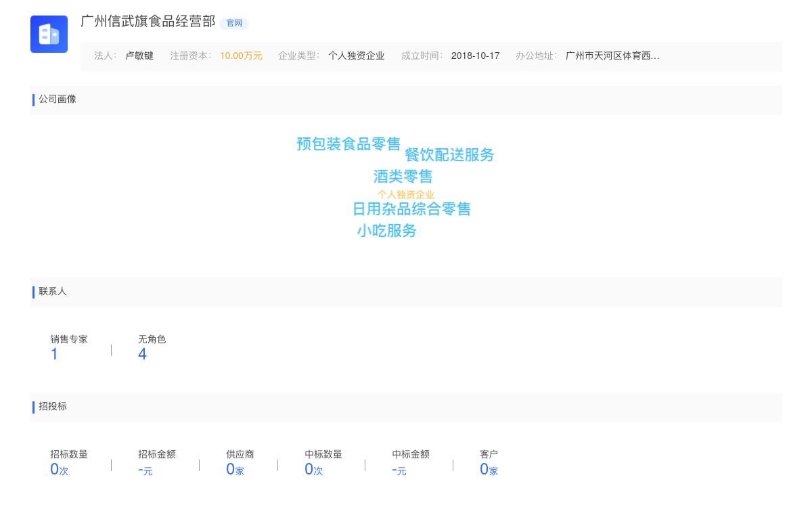The width and height of the screenshot is (812, 509).
Task: Click word cloud tag 预包装食品零售
Action: (348, 143)
